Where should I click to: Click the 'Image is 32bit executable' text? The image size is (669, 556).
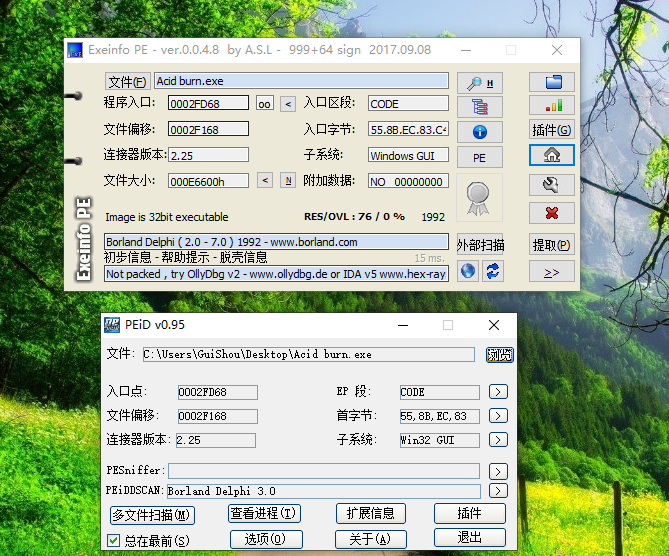coord(167,217)
